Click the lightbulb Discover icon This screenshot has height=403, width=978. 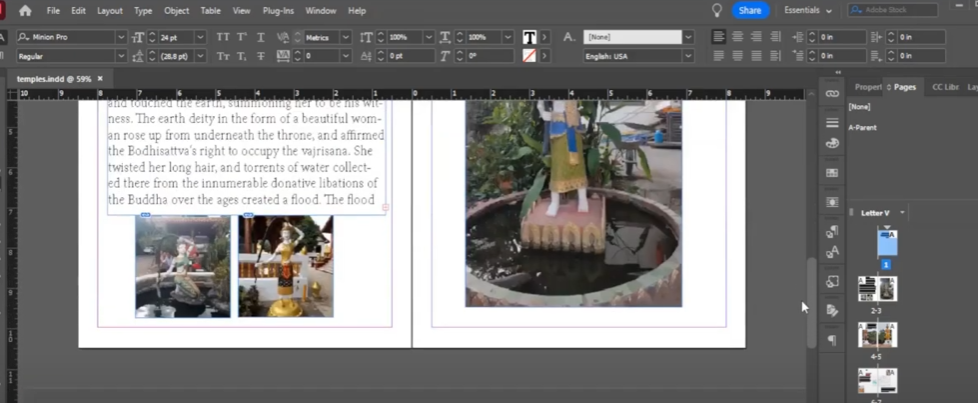716,10
